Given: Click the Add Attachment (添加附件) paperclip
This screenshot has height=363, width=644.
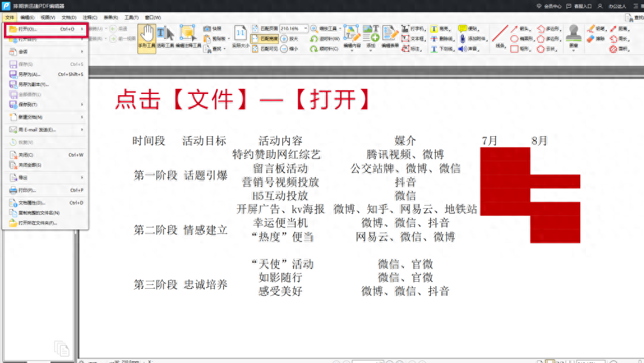Looking at the screenshot, I should point(472,38).
